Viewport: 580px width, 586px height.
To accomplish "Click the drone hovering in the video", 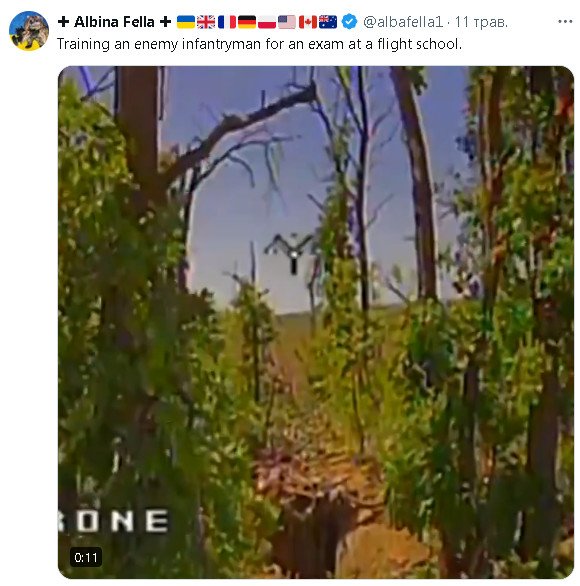I will coord(291,253).
